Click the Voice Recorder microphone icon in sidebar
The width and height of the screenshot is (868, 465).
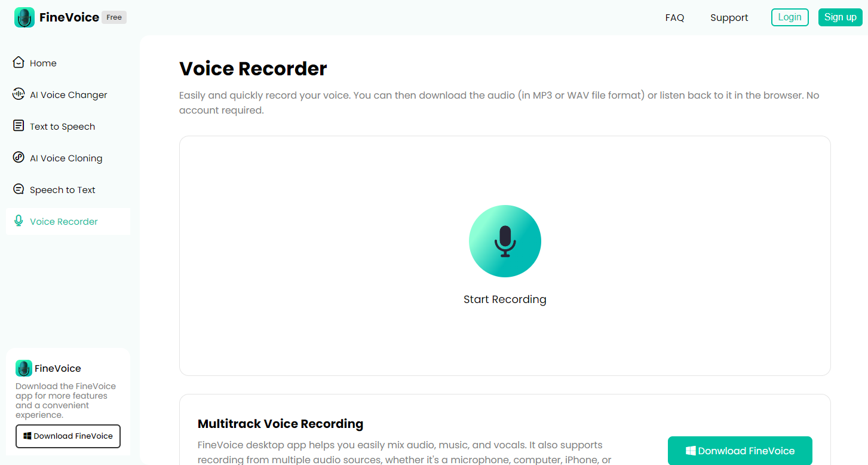pos(19,221)
